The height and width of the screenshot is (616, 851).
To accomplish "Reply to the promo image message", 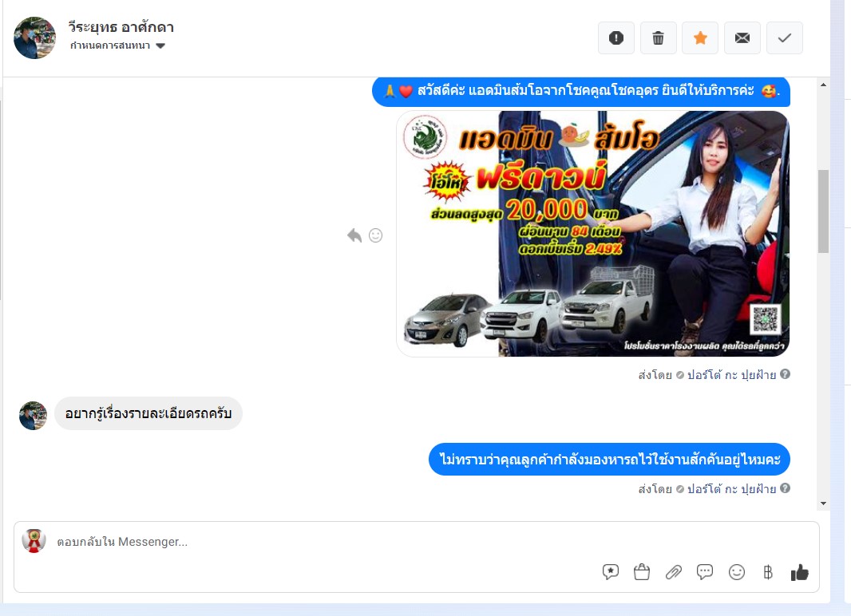I will [354, 235].
